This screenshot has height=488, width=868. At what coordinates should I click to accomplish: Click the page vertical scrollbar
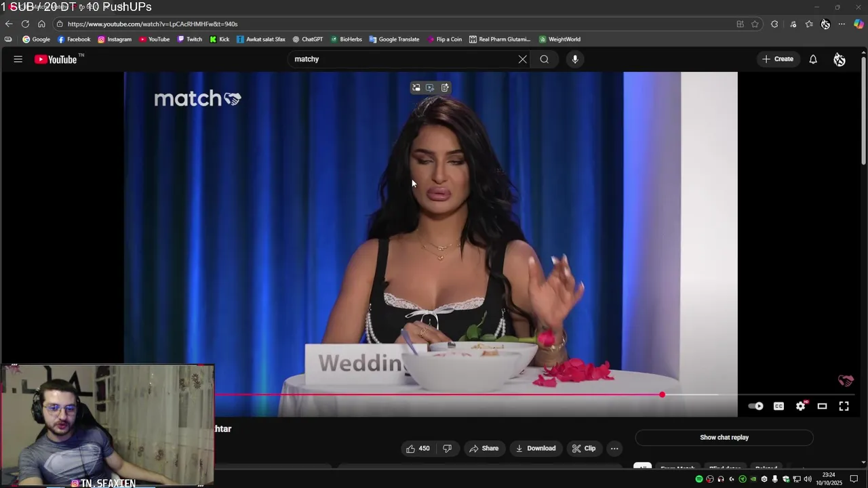tap(863, 112)
